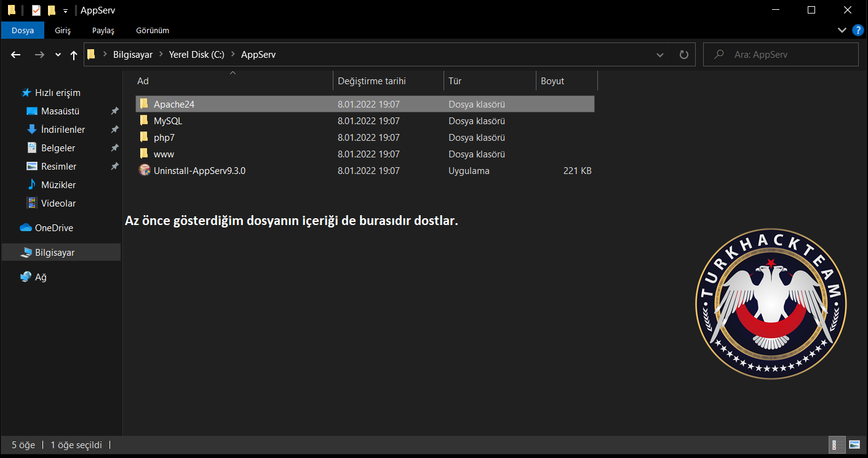Click the php7 folder name

coord(164,138)
